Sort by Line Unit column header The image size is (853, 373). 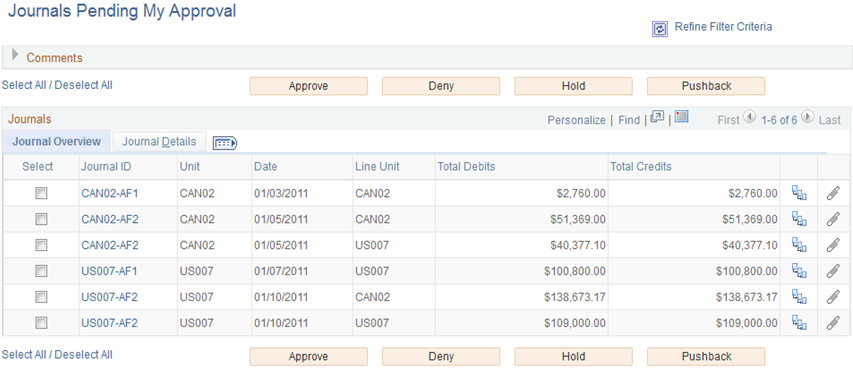[378, 167]
